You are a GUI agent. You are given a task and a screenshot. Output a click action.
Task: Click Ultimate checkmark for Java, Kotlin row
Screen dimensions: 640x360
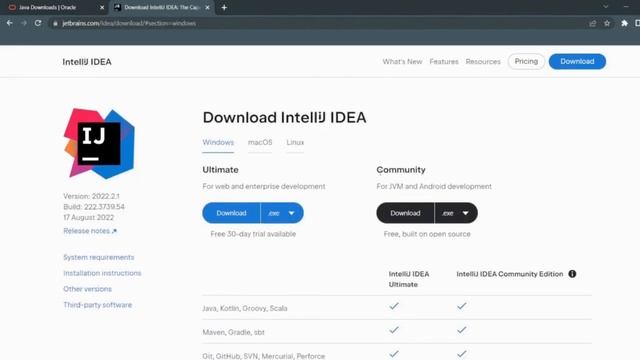(394, 306)
